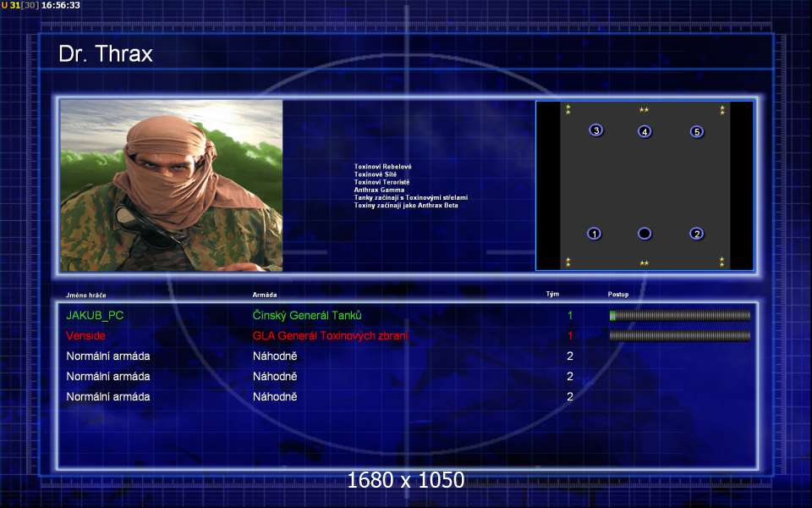Click the Čínský Generál Tanků army entry

307,315
